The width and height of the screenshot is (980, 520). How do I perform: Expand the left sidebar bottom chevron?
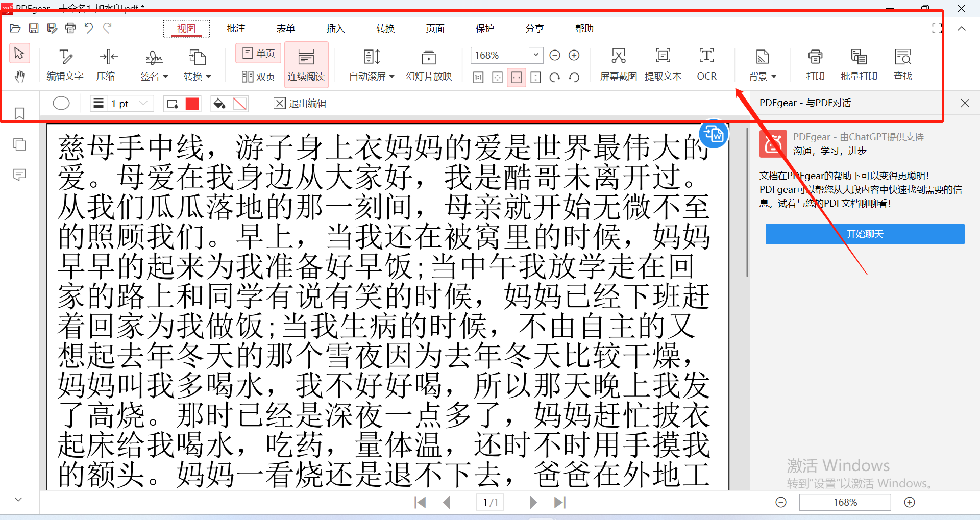(18, 500)
